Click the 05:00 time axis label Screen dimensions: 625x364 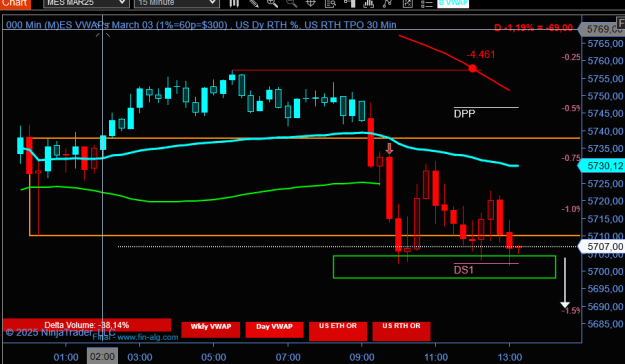point(214,357)
